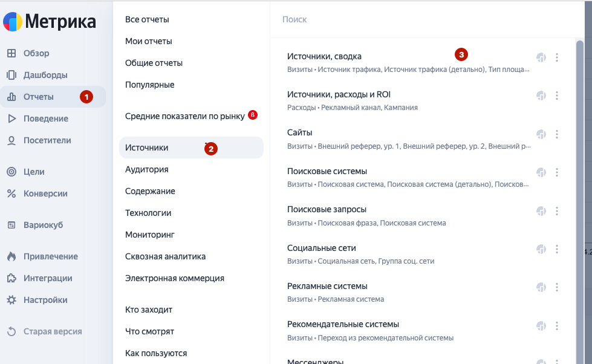Click chart icon next to Источники, сводка

[541, 57]
